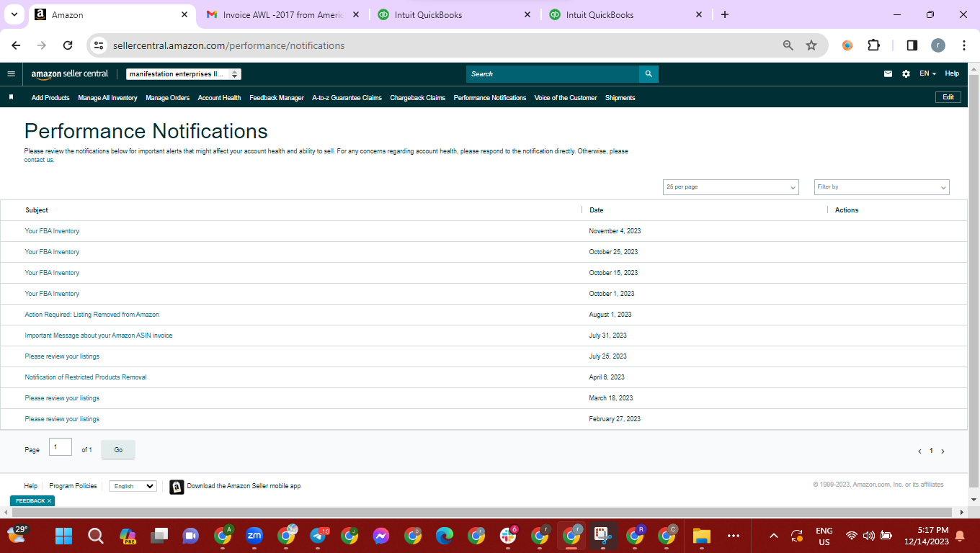Viewport: 980px width, 553px height.
Task: Open Account Health menu item
Action: [x=219, y=98]
